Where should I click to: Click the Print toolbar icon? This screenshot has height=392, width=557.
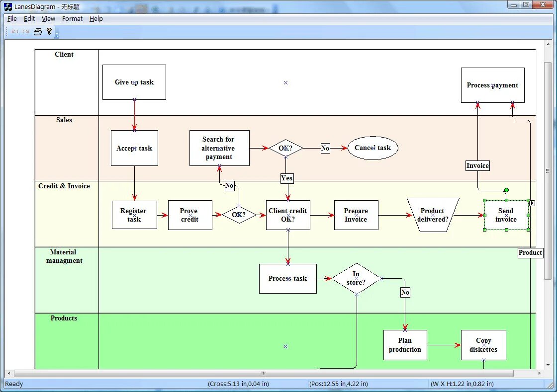click(x=38, y=32)
